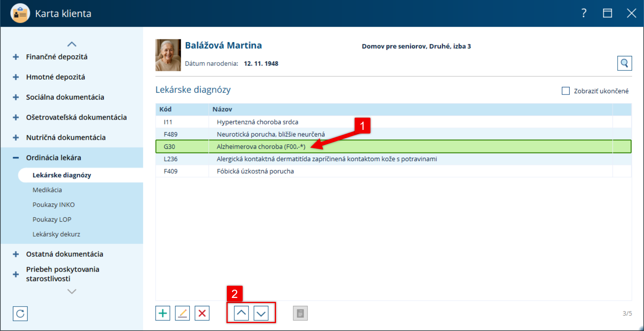Screen dimensions: 644x331
Task: Open help with the question mark icon
Action: pyautogui.click(x=584, y=13)
